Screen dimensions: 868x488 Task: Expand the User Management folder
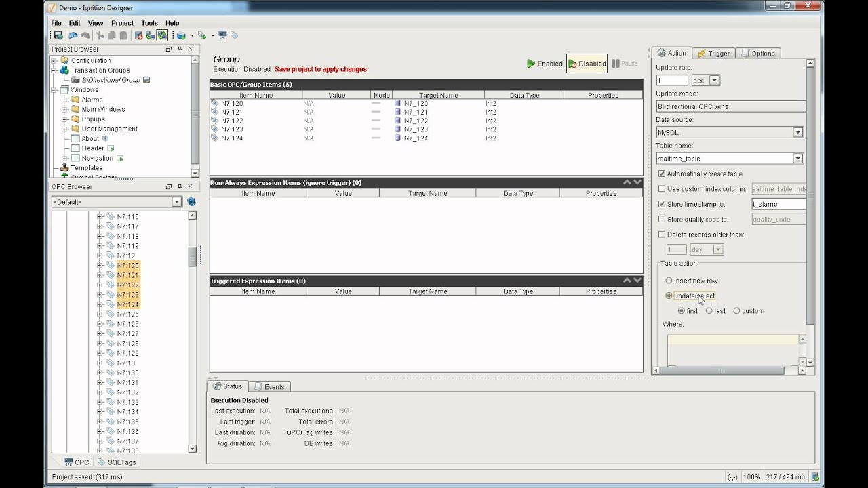point(65,129)
